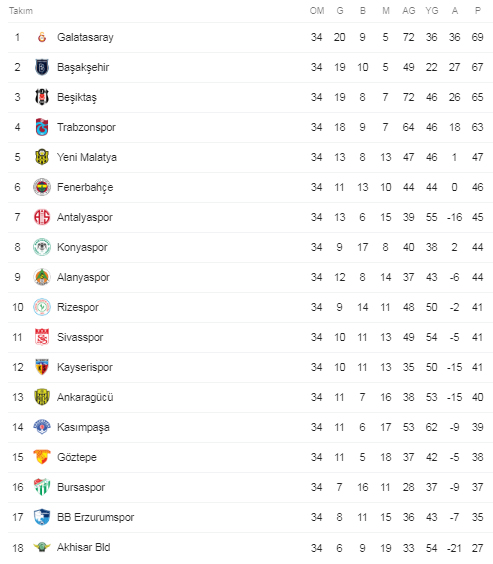Image resolution: width=493 pixels, height=564 pixels.
Task: Open the Fenerbahçe team crest
Action: point(42,187)
